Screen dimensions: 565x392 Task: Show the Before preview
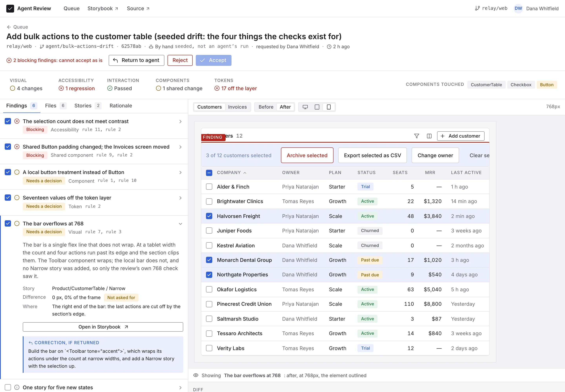tap(266, 107)
